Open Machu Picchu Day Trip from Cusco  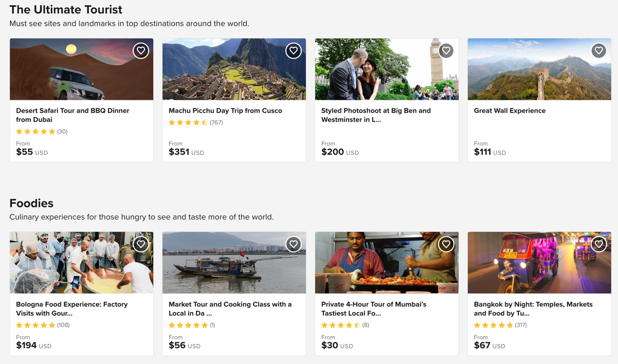pos(225,111)
